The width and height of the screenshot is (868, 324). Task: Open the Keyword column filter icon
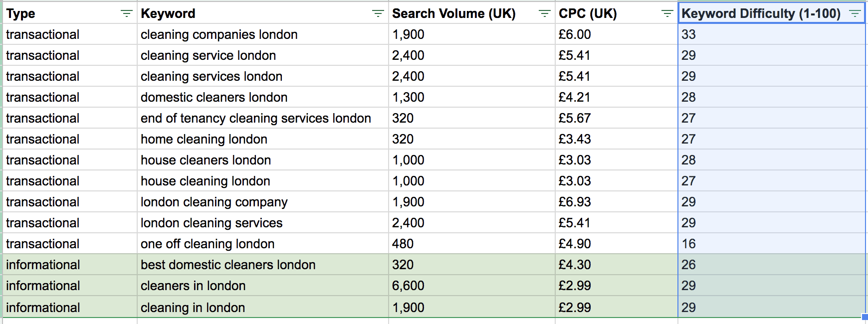click(378, 14)
